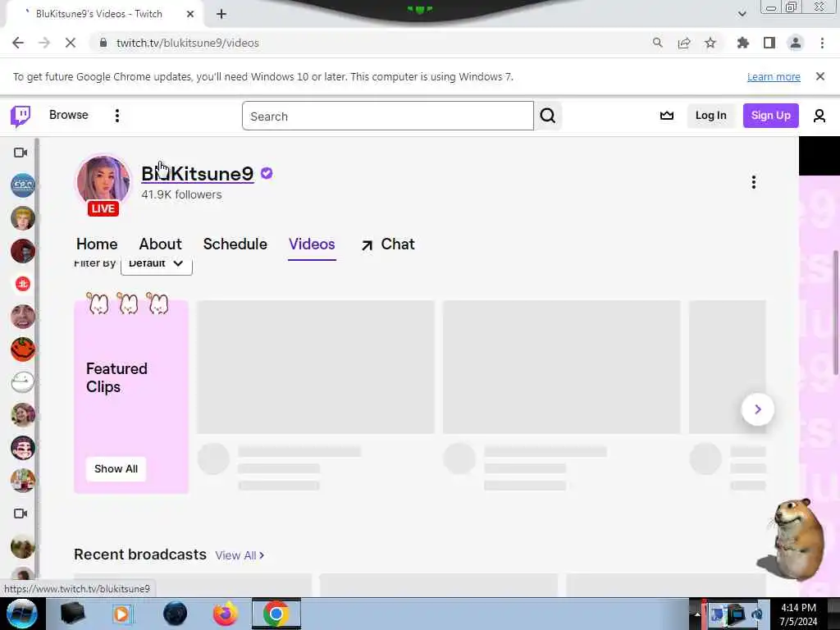
Task: Click the zoom magnifier in address bar
Action: point(657,43)
